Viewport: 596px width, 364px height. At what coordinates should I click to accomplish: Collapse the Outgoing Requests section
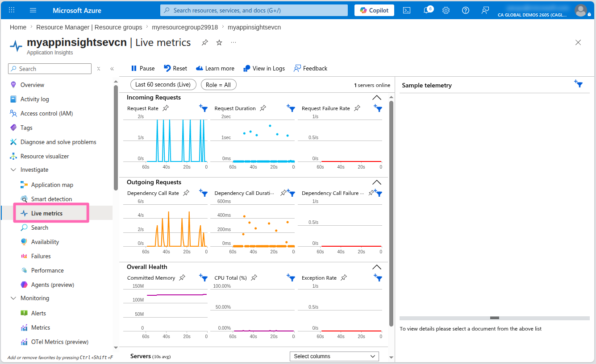(377, 182)
